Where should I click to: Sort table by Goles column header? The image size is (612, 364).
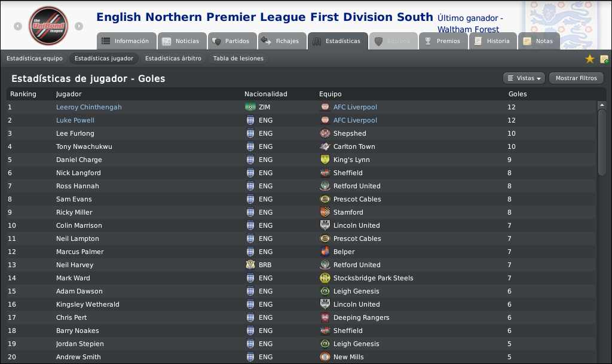click(x=518, y=94)
